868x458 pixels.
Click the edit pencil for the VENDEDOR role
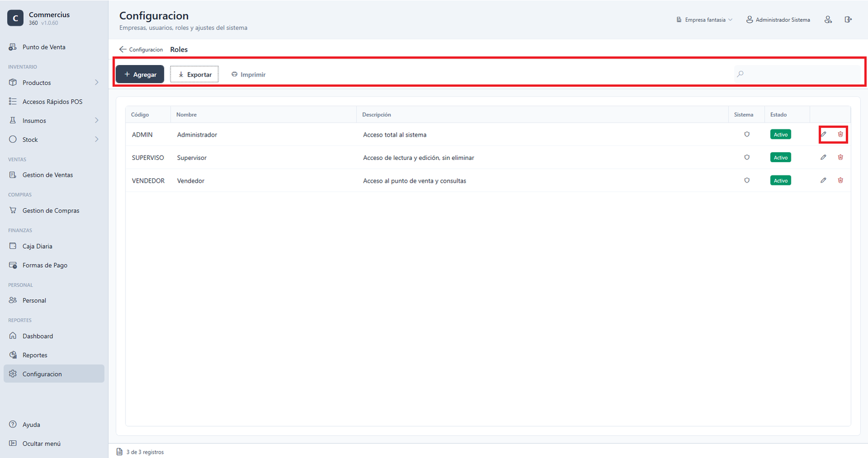[824, 180]
